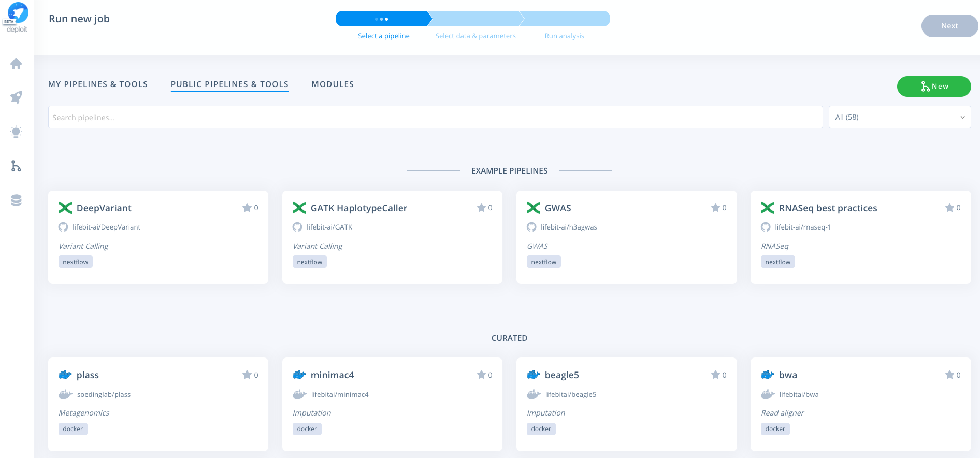Viewport: 980px width, 458px height.
Task: Switch to My Pipelines & Tools tab
Action: coord(98,84)
